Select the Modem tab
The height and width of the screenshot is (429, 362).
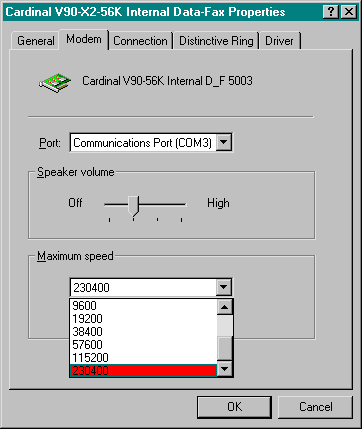84,39
